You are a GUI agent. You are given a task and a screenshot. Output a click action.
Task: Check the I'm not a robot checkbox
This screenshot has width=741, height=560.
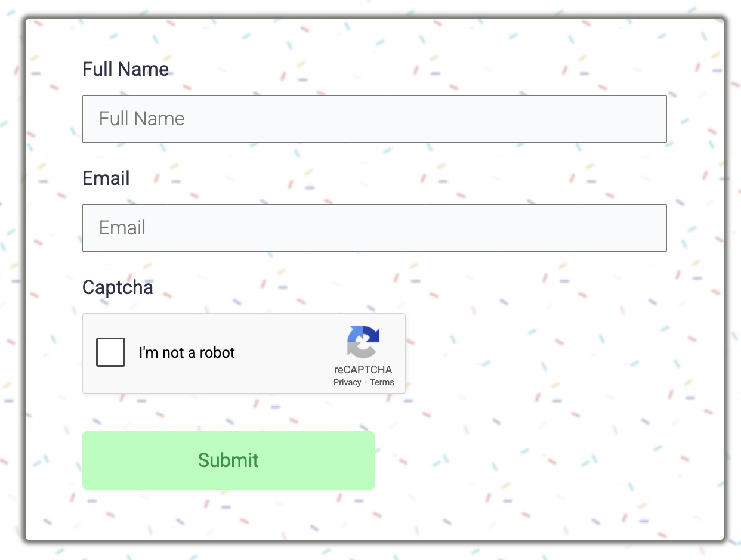(x=111, y=352)
